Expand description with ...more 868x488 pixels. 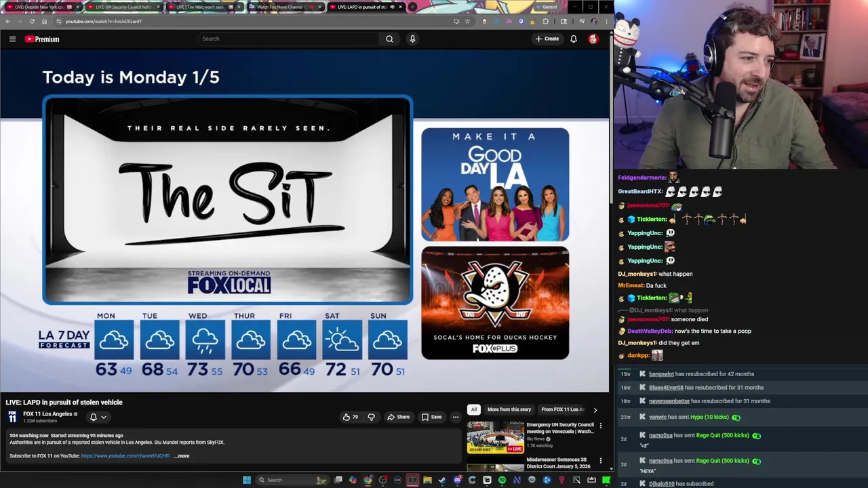(182, 455)
